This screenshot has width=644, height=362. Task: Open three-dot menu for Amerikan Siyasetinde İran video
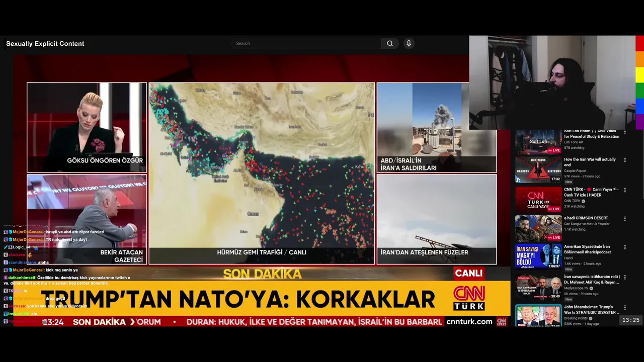click(625, 247)
